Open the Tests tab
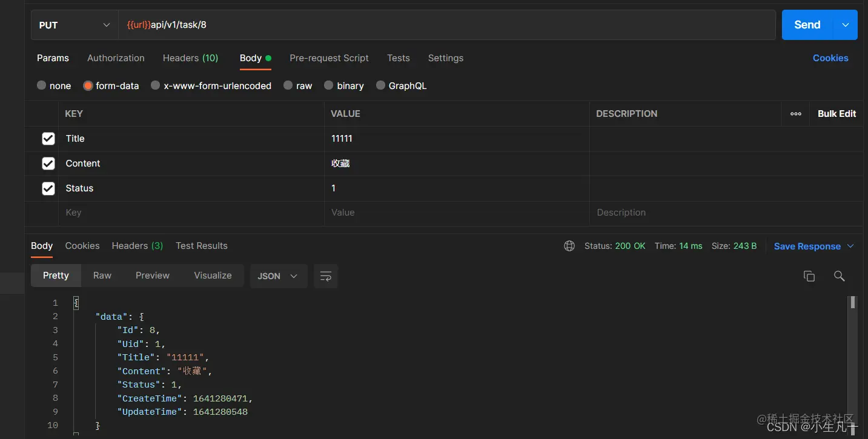Image resolution: width=868 pixels, height=439 pixels. pyautogui.click(x=399, y=58)
